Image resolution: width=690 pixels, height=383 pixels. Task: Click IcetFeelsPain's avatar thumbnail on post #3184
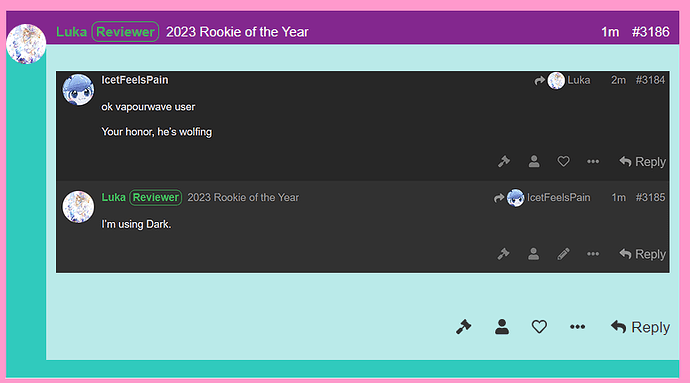78,90
